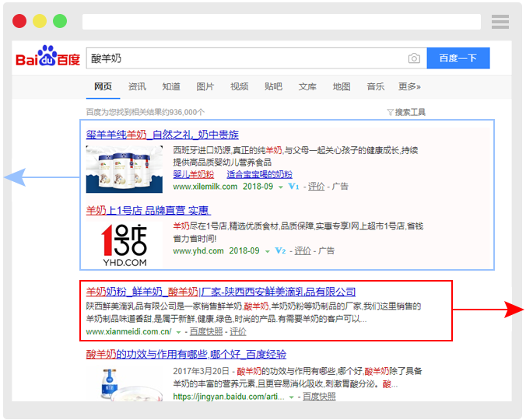The width and height of the screenshot is (526, 420).
Task: Open the 玺羊羊纯羊奶 ad title link
Action: [x=163, y=135]
